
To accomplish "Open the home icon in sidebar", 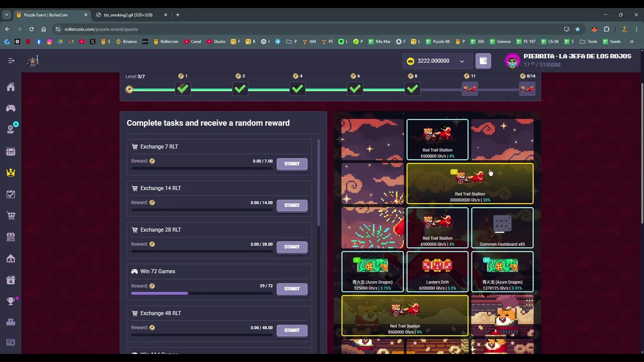I will 11,87.
